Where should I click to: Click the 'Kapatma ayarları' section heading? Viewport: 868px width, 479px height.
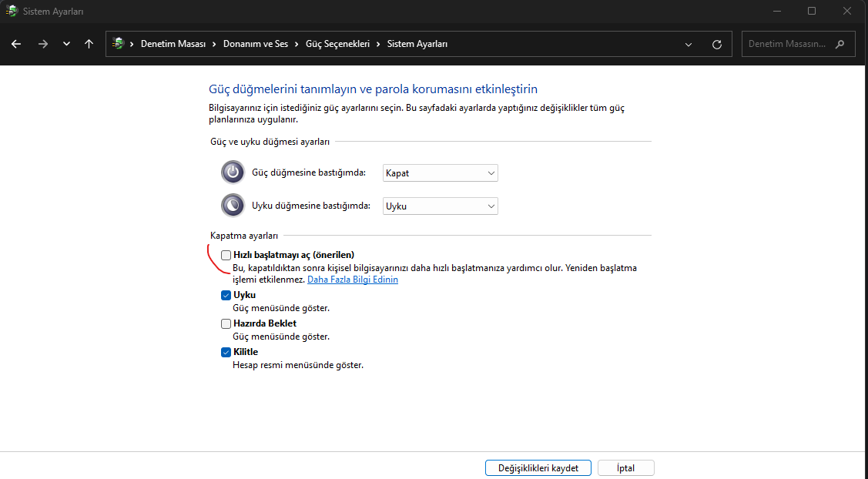pyautogui.click(x=244, y=236)
